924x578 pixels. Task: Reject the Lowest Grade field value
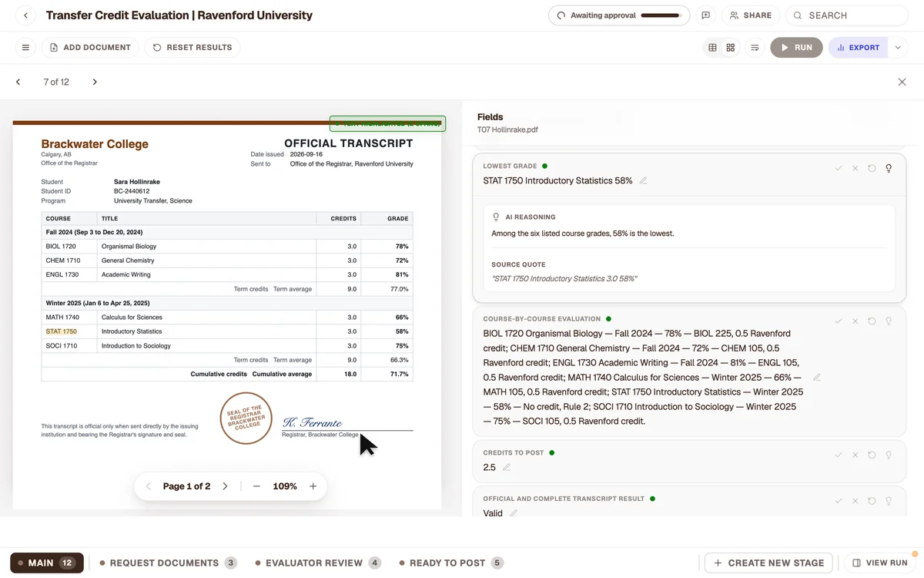coord(855,168)
